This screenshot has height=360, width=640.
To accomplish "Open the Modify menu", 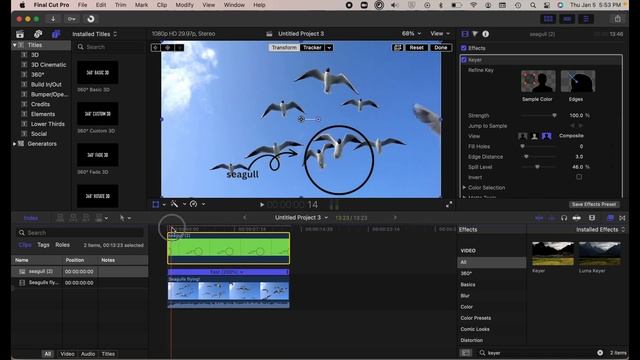I will pos(184,5).
